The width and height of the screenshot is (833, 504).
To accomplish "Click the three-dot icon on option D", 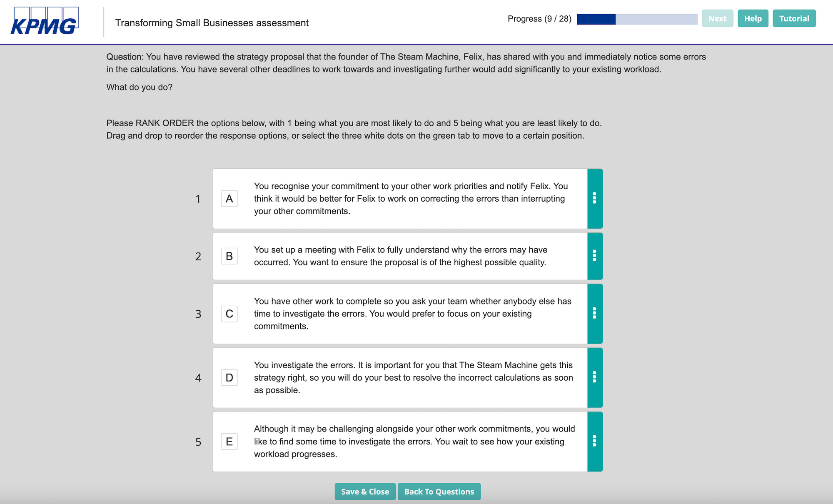I will (x=594, y=377).
